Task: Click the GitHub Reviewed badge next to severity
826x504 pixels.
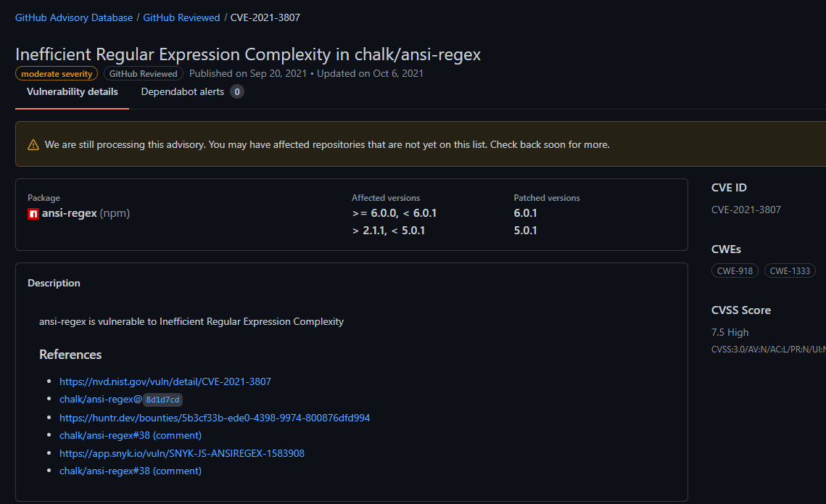Action: tap(143, 73)
